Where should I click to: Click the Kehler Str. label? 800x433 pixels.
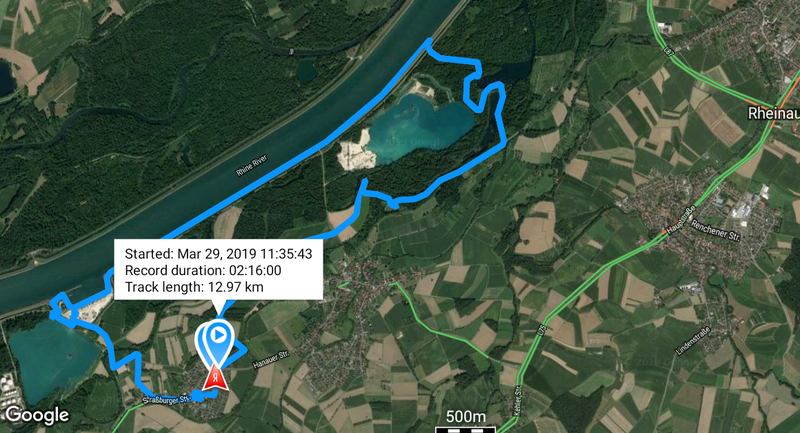click(x=517, y=401)
